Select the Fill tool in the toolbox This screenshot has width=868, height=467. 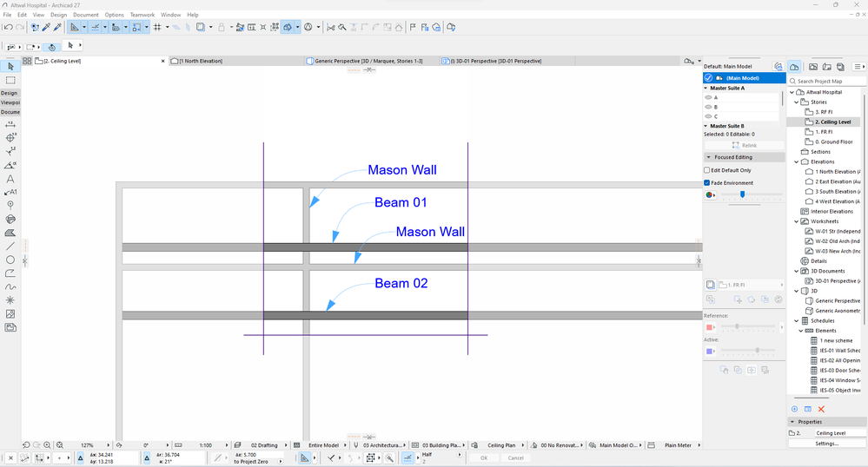10,233
